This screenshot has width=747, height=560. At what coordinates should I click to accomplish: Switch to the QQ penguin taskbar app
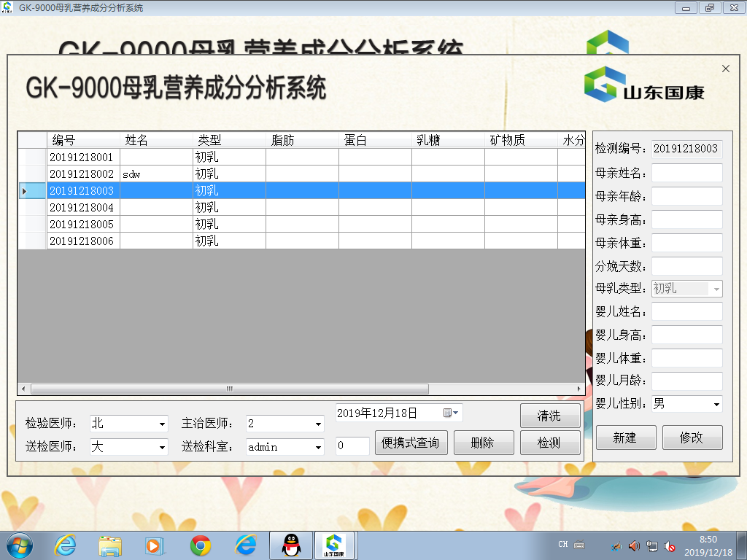pos(291,545)
